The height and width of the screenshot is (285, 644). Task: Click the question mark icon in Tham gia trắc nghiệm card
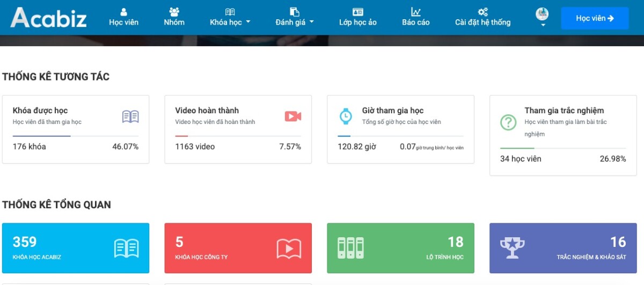508,122
